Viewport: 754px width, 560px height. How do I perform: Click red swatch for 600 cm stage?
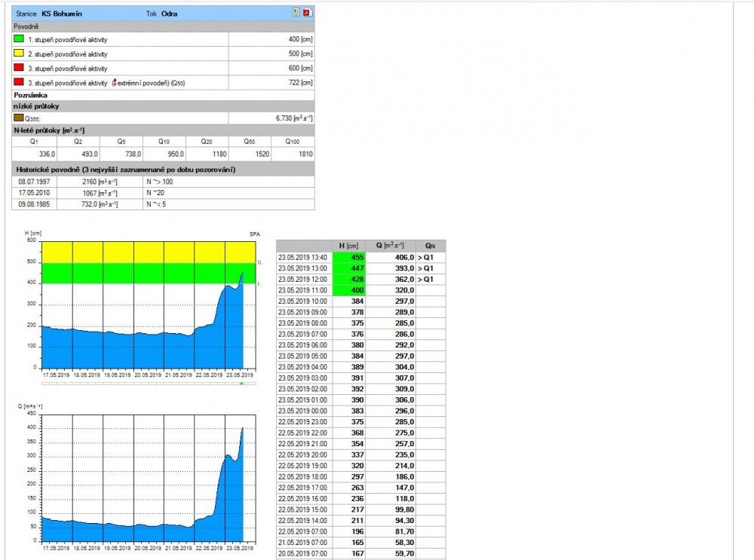[x=20, y=68]
